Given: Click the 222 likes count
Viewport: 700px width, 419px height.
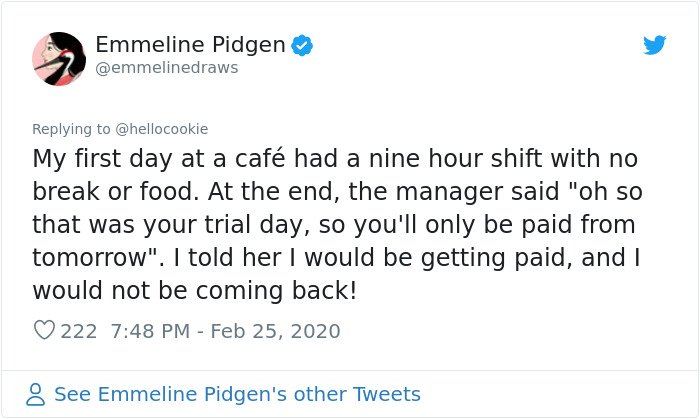Looking at the screenshot, I should pyautogui.click(x=79, y=331).
